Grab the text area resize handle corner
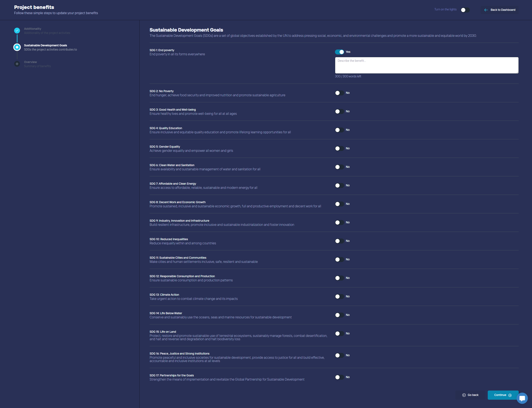This screenshot has height=408, width=532. [x=517, y=72]
